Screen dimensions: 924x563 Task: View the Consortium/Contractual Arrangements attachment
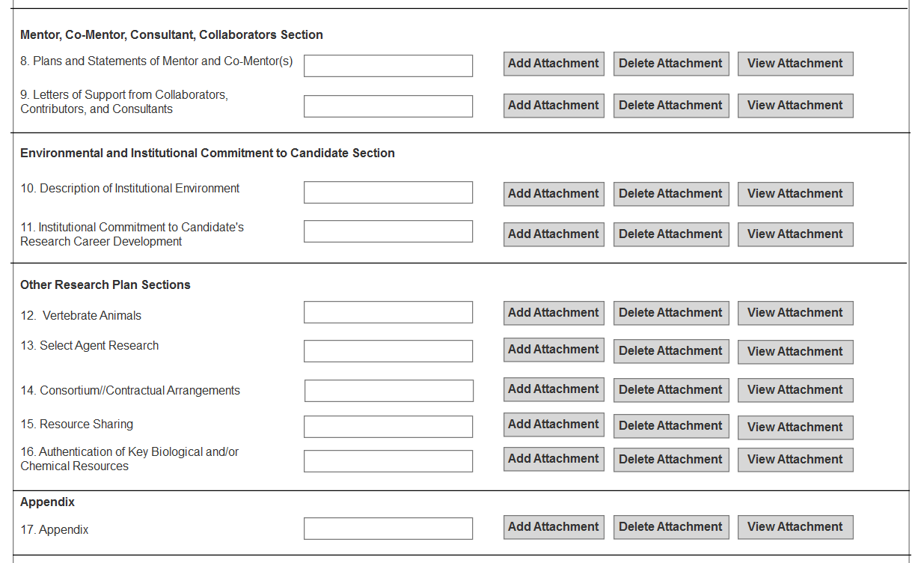coord(795,390)
